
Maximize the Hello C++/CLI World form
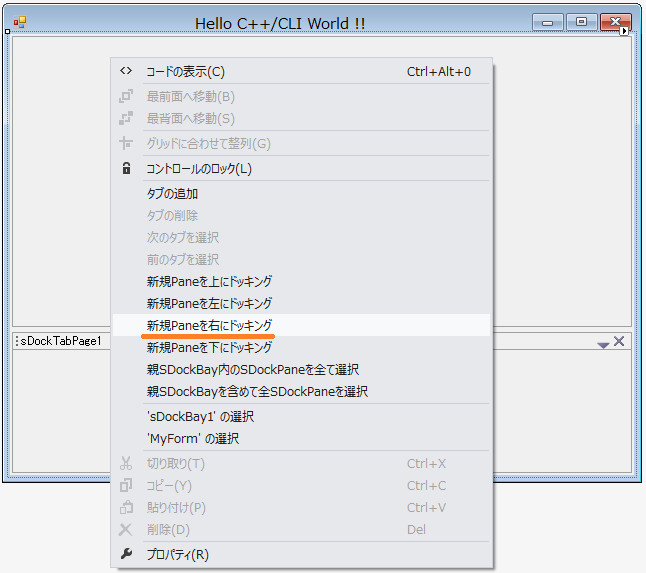coord(581,22)
